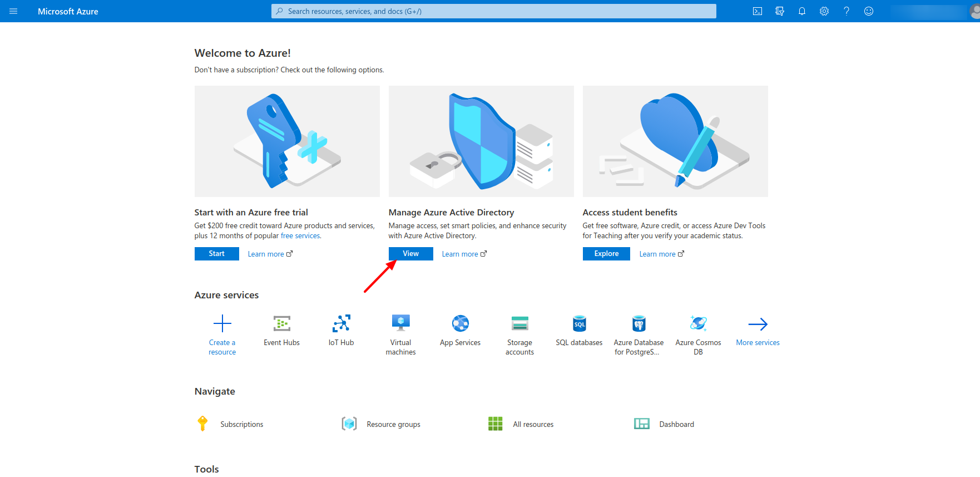Open the Feedback smiley icon
The height and width of the screenshot is (477, 980).
(868, 11)
